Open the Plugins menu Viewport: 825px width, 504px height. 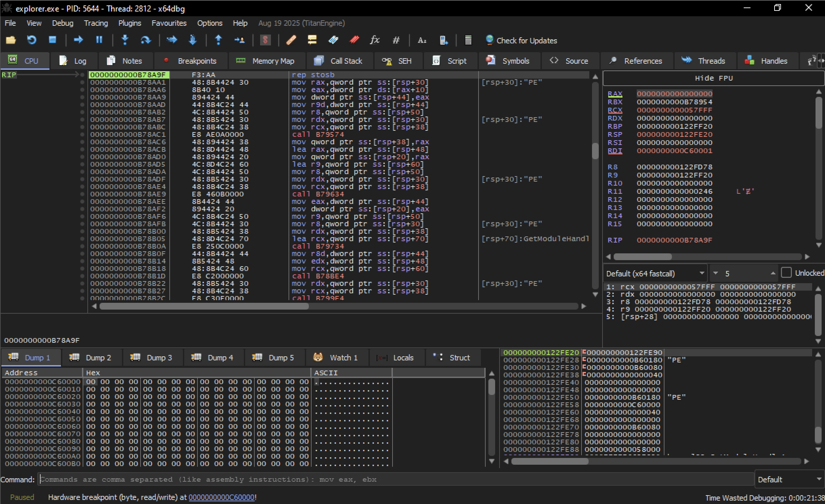pos(130,23)
